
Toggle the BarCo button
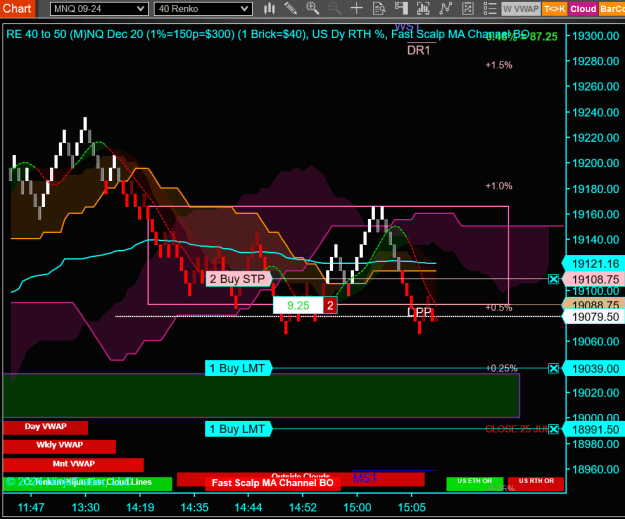click(611, 8)
